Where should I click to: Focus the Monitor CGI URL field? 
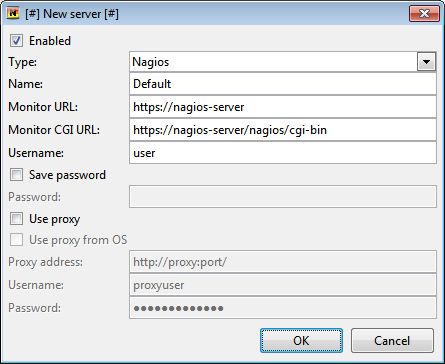pyautogui.click(x=283, y=130)
